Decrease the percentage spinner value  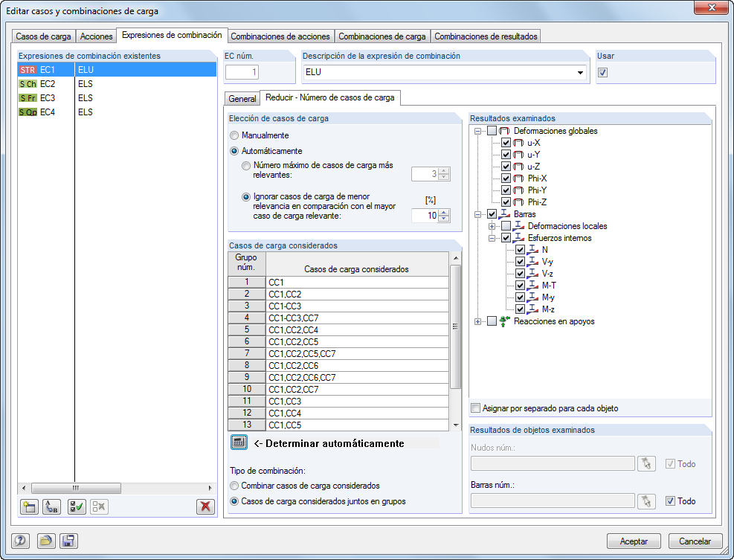pyautogui.click(x=444, y=219)
